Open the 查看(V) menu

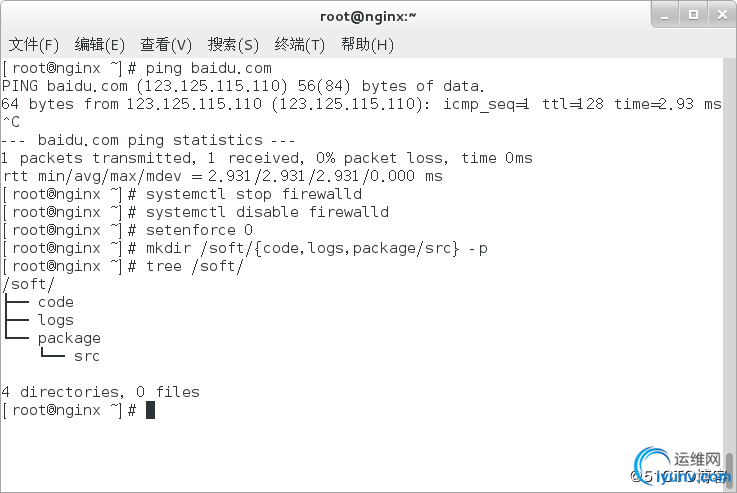tap(166, 44)
